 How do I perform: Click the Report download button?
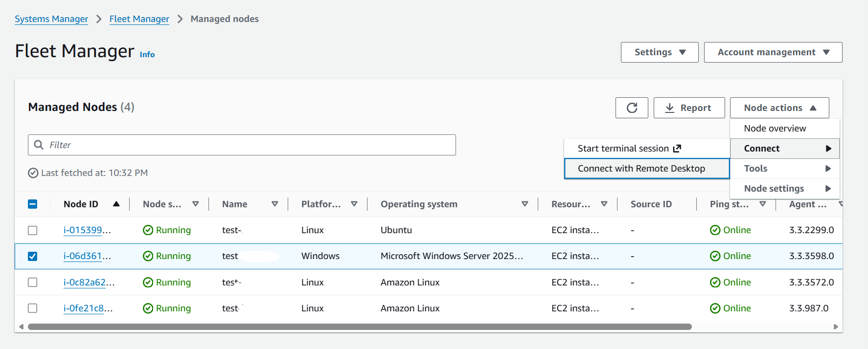[689, 108]
